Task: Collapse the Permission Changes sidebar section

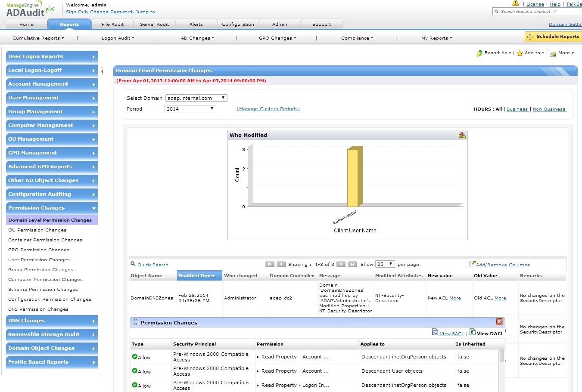Action: 52,208
